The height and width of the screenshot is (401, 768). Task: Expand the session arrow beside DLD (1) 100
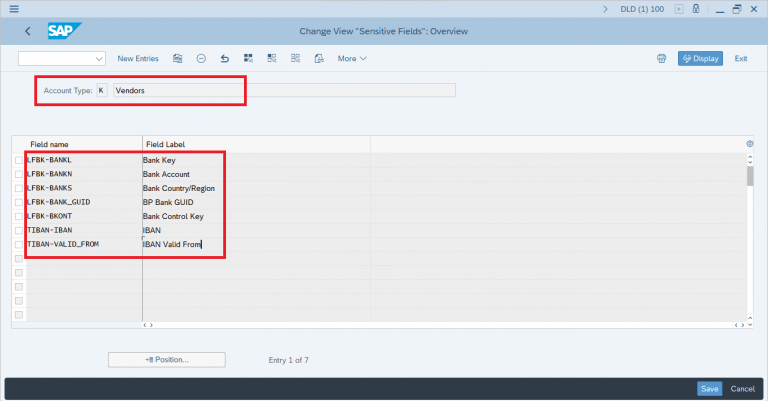604,8
